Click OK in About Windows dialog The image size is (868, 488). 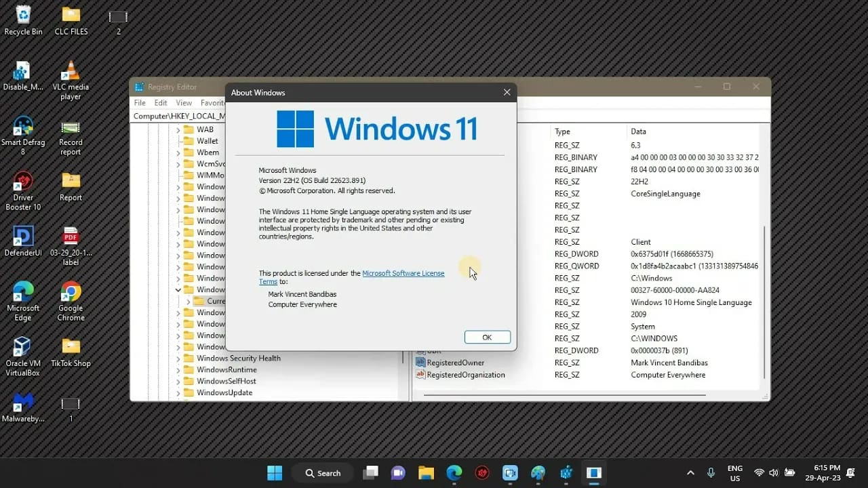point(487,337)
